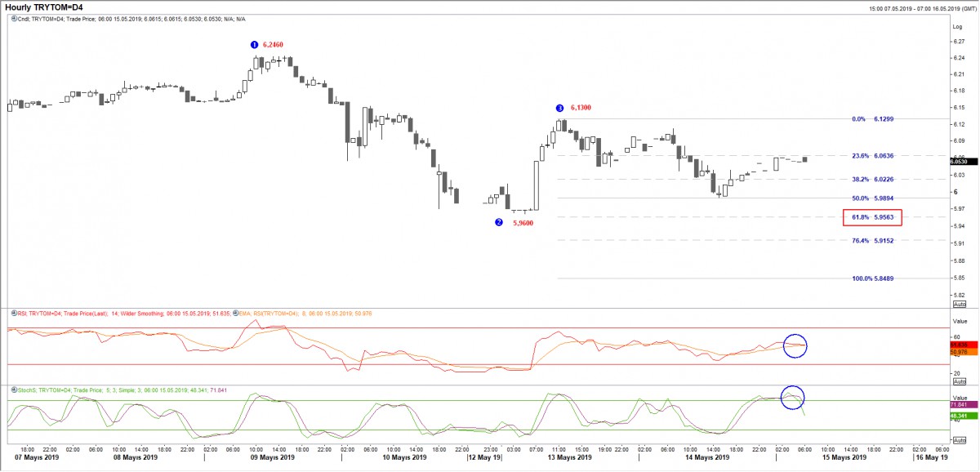Click the blue circle on RSI panel
The width and height of the screenshot is (980, 472).
(795, 346)
